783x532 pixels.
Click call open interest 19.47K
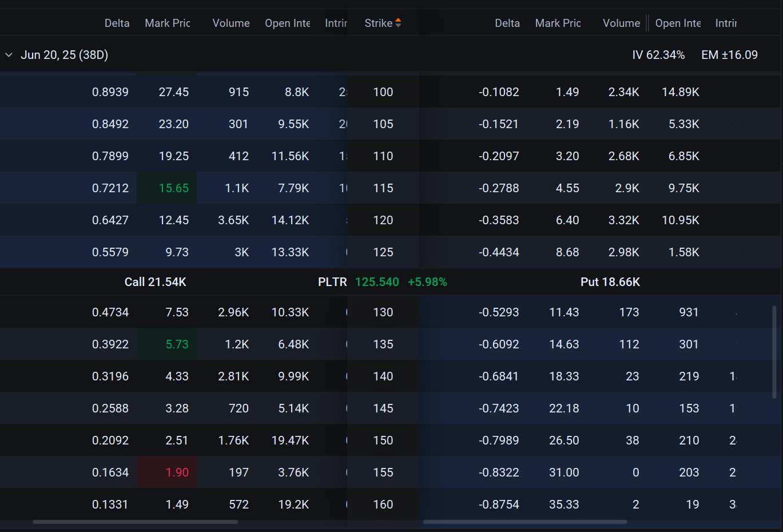(x=290, y=440)
